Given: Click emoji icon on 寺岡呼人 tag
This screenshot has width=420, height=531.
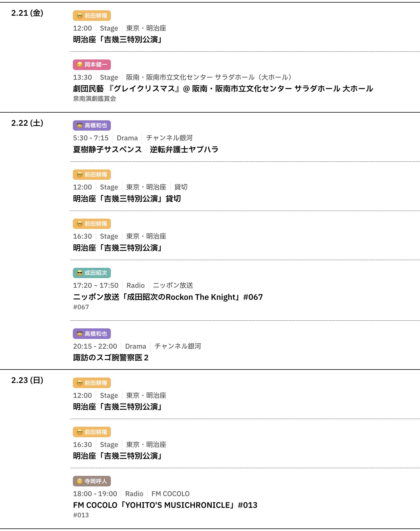Looking at the screenshot, I should (80, 481).
